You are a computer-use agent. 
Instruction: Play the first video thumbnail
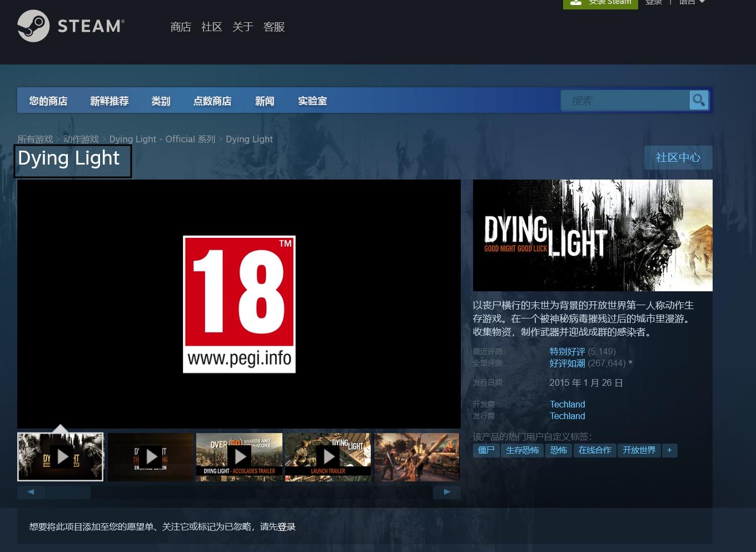(x=61, y=457)
